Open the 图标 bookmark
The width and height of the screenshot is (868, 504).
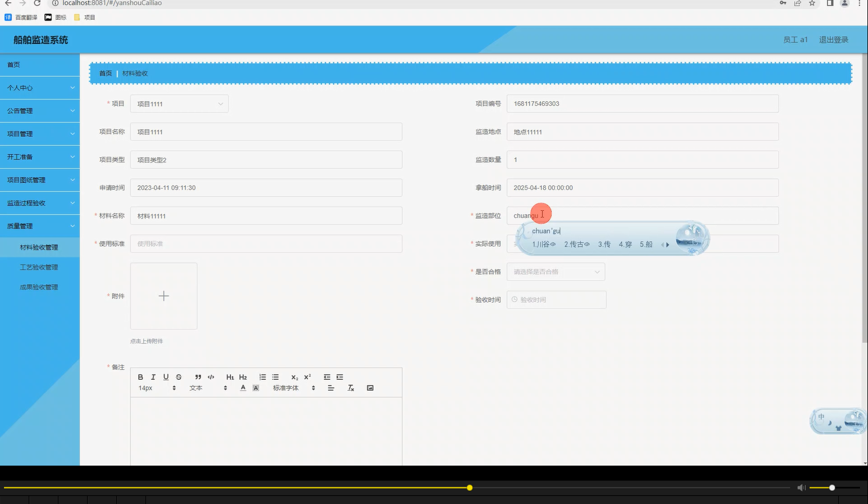pyautogui.click(x=56, y=17)
